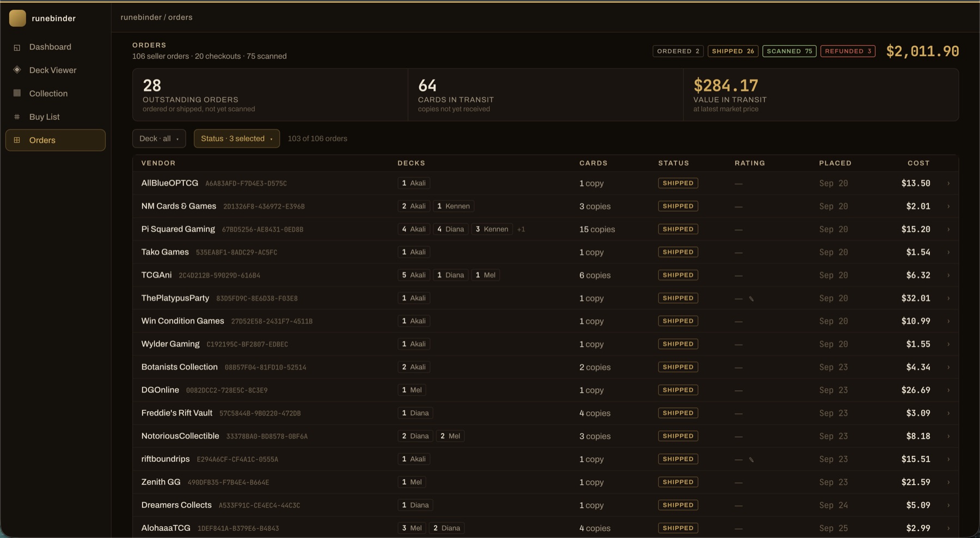The width and height of the screenshot is (980, 538).
Task: Click the $32.01 cost value
Action: pos(916,298)
